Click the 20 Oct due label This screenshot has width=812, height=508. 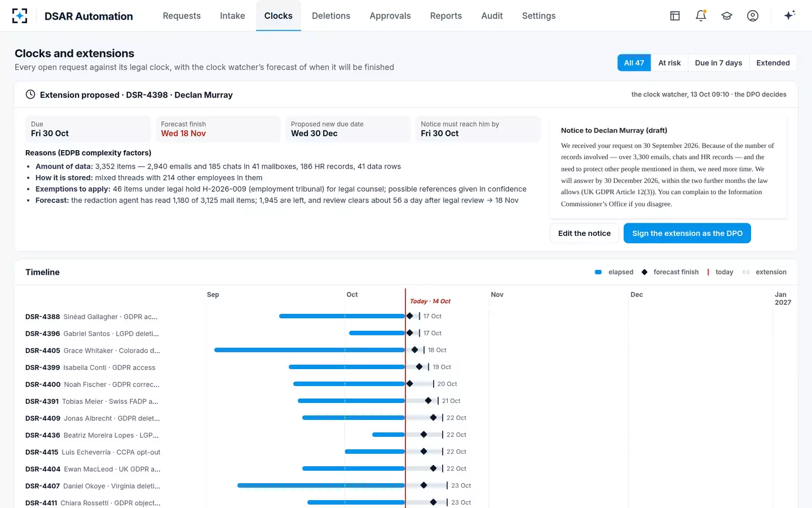coord(447,384)
